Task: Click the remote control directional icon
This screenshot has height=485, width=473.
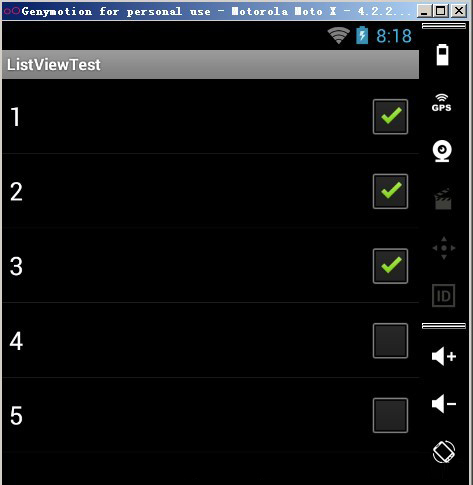Action: tap(444, 248)
